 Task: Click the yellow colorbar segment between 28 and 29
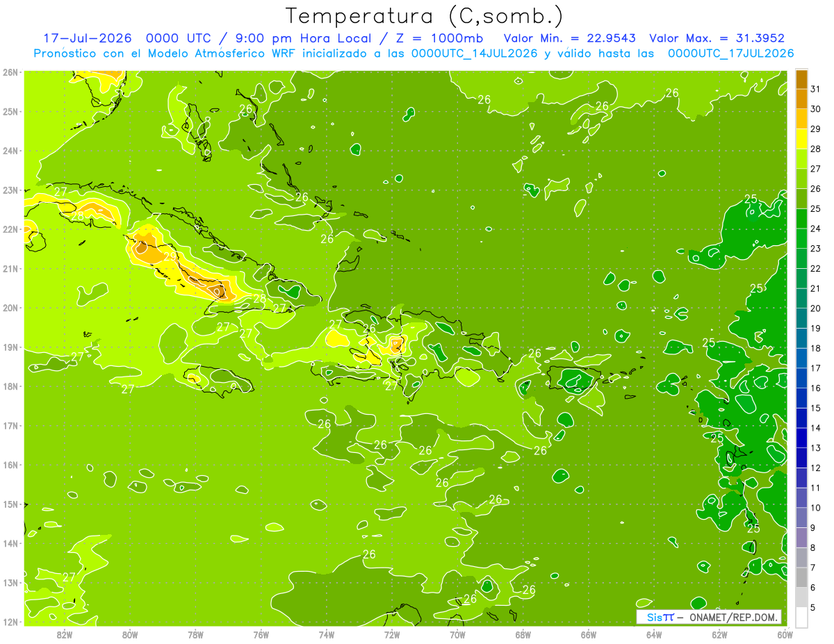coord(801,139)
